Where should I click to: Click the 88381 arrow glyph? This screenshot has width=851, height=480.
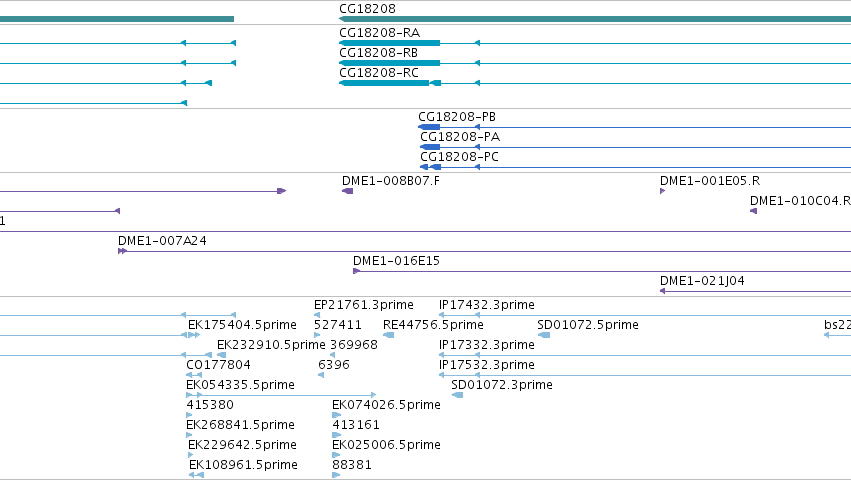pos(336,476)
